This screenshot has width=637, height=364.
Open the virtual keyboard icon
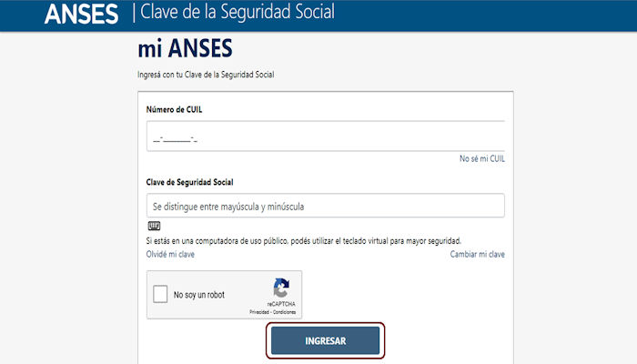click(x=154, y=226)
